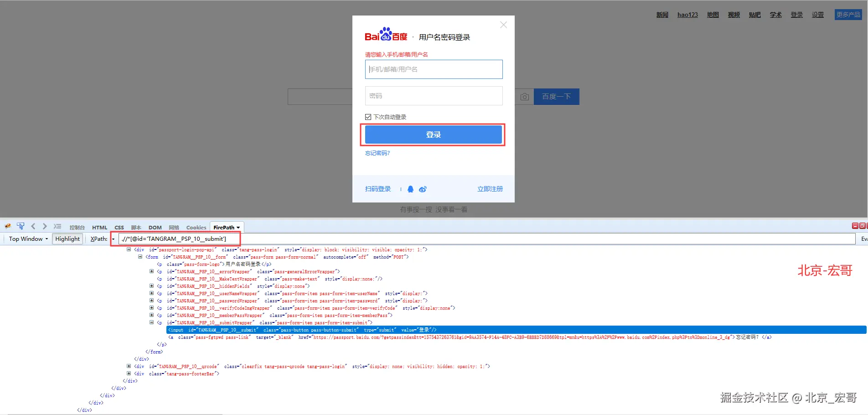Switch to the 网络 network tab
This screenshot has height=415, width=868.
pos(174,228)
